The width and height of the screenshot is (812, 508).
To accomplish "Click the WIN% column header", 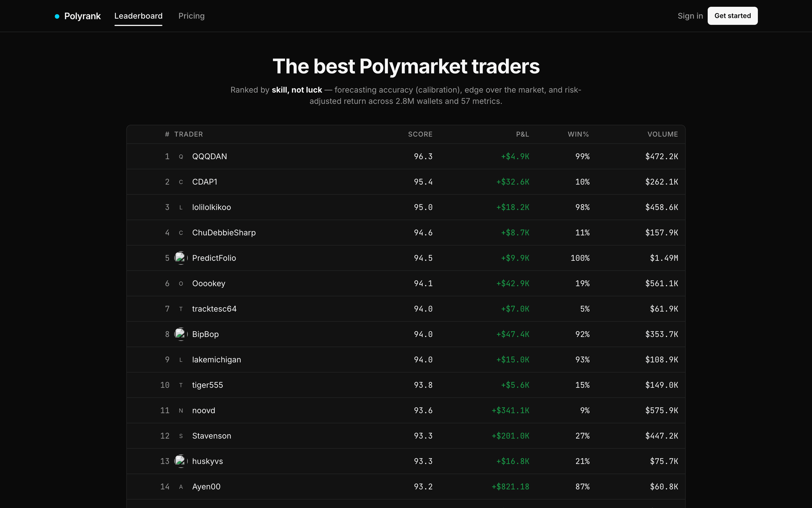I will tap(578, 134).
